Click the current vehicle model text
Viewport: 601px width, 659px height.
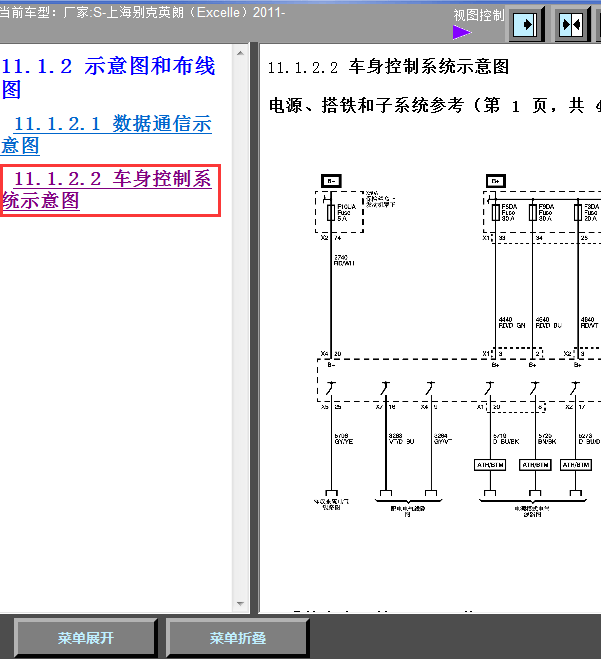142,13
